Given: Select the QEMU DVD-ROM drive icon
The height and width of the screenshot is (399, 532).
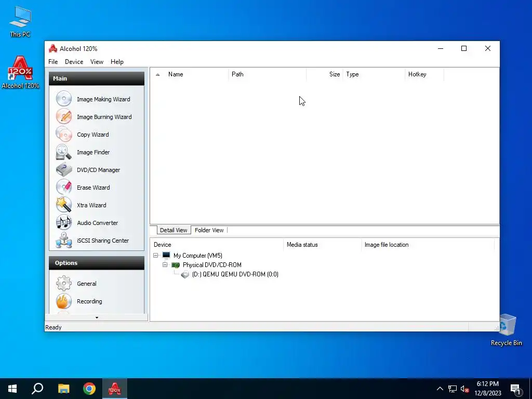Looking at the screenshot, I should point(185,274).
